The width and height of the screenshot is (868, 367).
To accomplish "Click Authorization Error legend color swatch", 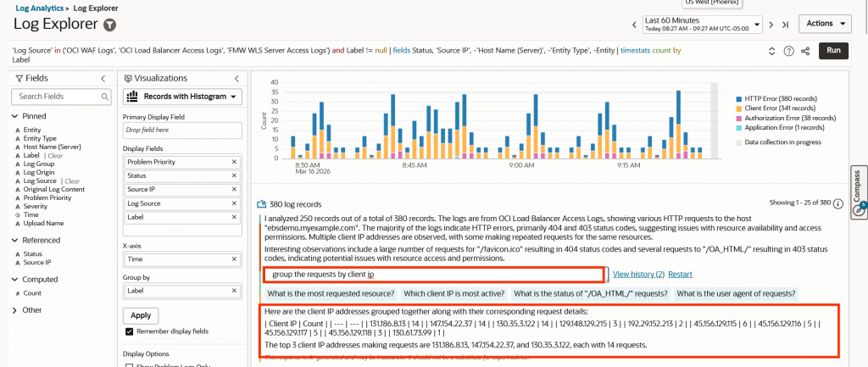I will tap(739, 118).
